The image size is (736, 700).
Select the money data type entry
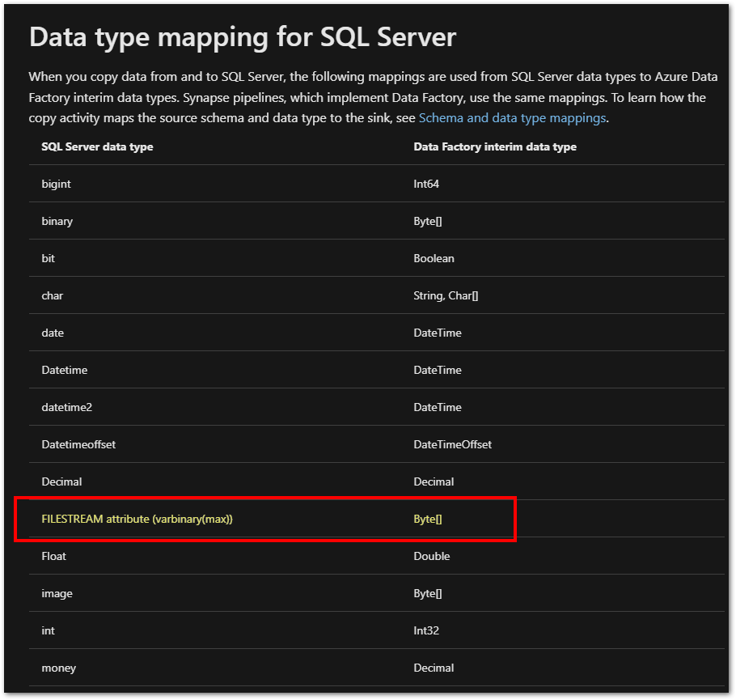58,668
